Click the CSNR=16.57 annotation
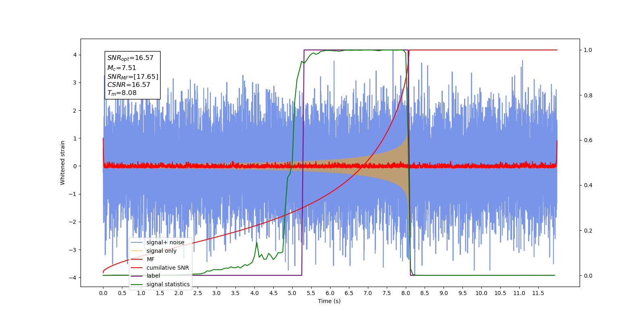Viewport: 644px width, 322px height. (129, 85)
